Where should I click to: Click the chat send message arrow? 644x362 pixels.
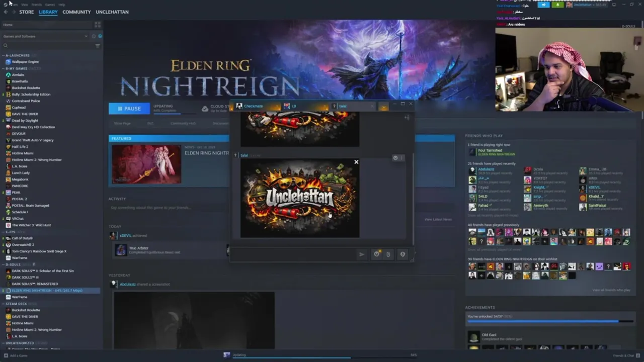click(x=361, y=254)
